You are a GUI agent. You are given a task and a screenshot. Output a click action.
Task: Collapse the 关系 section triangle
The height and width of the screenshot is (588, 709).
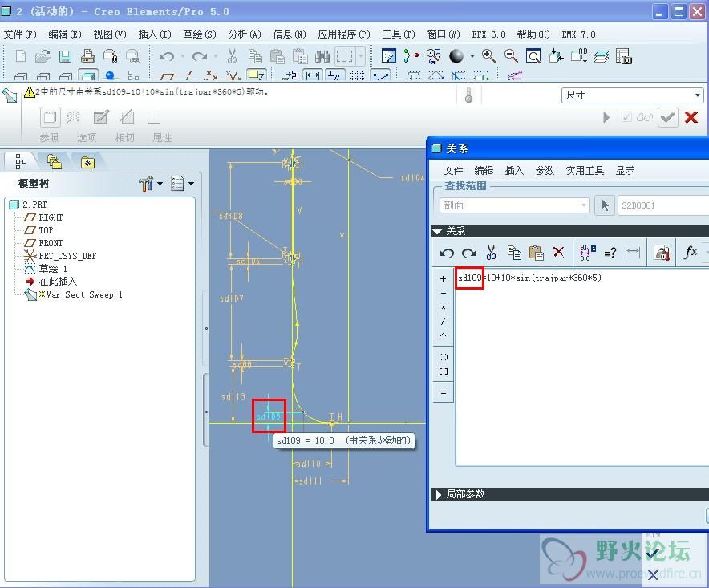[437, 232]
